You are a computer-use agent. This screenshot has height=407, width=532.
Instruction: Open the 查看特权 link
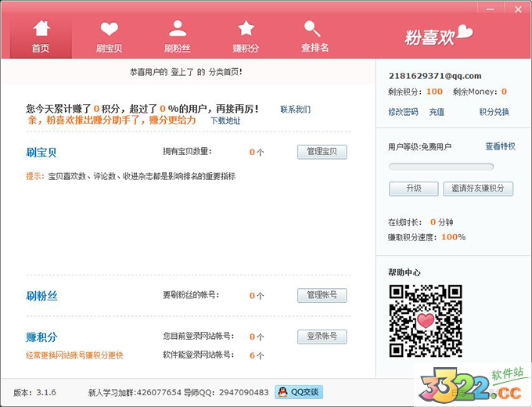click(500, 146)
